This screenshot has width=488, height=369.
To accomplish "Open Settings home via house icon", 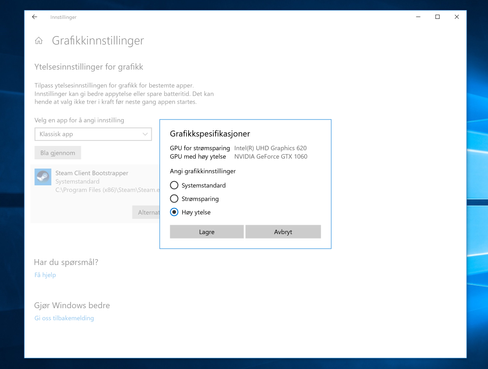I will click(x=39, y=41).
